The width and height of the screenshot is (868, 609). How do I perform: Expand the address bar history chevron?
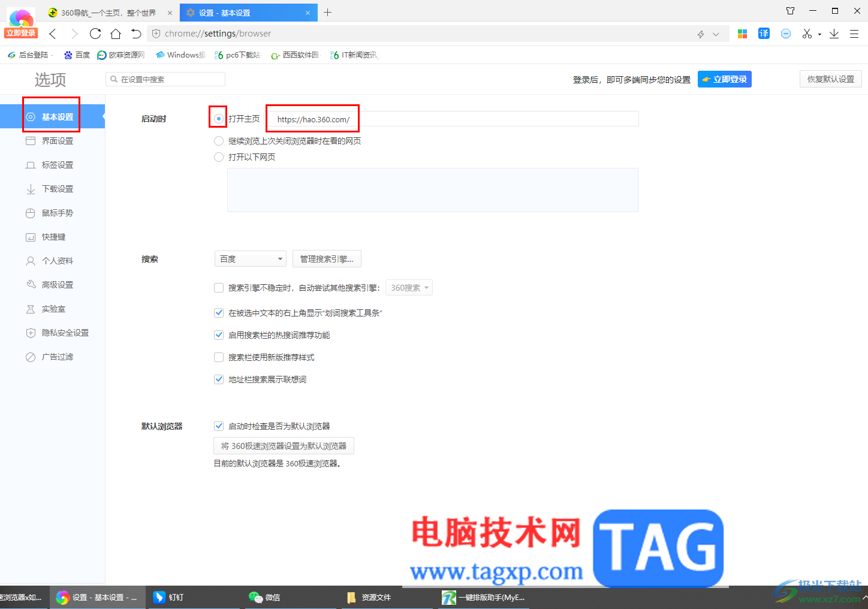click(x=716, y=34)
